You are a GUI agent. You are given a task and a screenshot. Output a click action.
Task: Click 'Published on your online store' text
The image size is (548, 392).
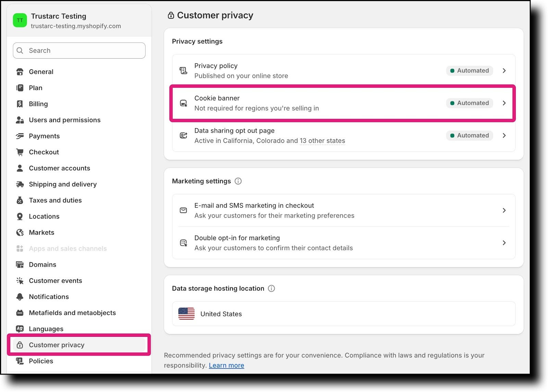pyautogui.click(x=241, y=76)
